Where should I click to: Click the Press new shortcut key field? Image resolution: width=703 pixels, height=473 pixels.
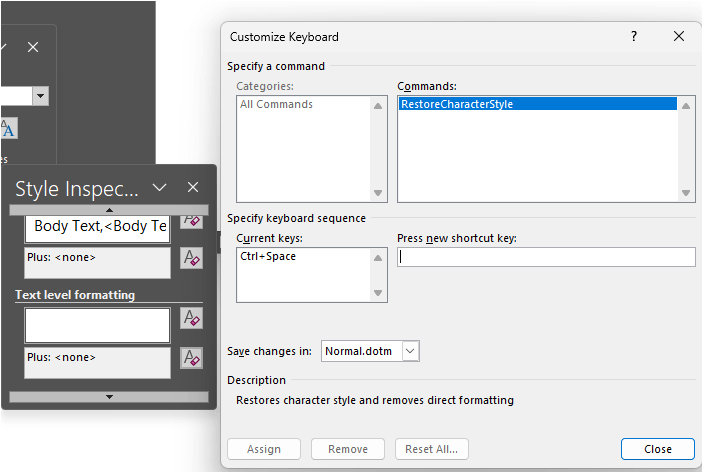tap(546, 257)
